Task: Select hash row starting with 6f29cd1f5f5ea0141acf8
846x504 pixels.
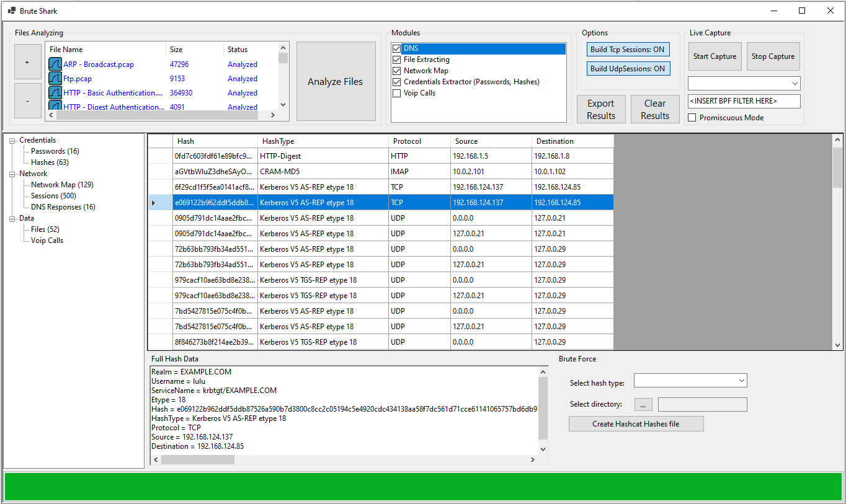Action: (381, 187)
